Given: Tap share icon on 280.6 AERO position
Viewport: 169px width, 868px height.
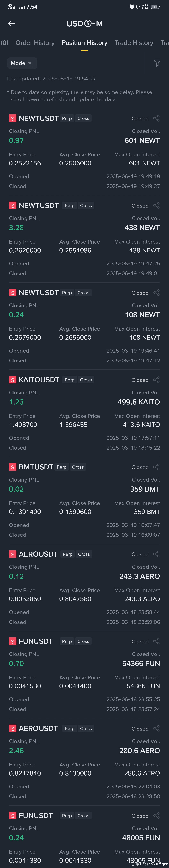Looking at the screenshot, I should tap(156, 729).
